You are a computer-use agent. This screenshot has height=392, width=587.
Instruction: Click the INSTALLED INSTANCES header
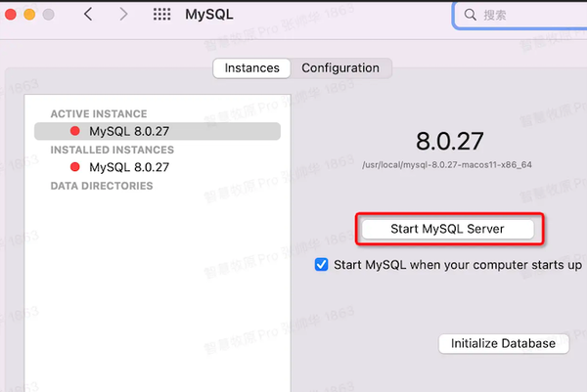tap(113, 150)
